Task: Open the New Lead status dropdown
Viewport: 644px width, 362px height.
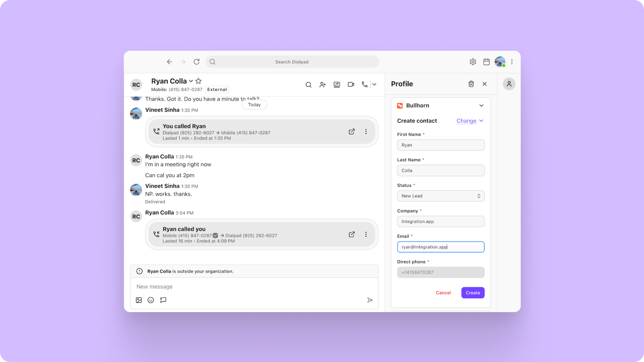Action: tap(441, 196)
